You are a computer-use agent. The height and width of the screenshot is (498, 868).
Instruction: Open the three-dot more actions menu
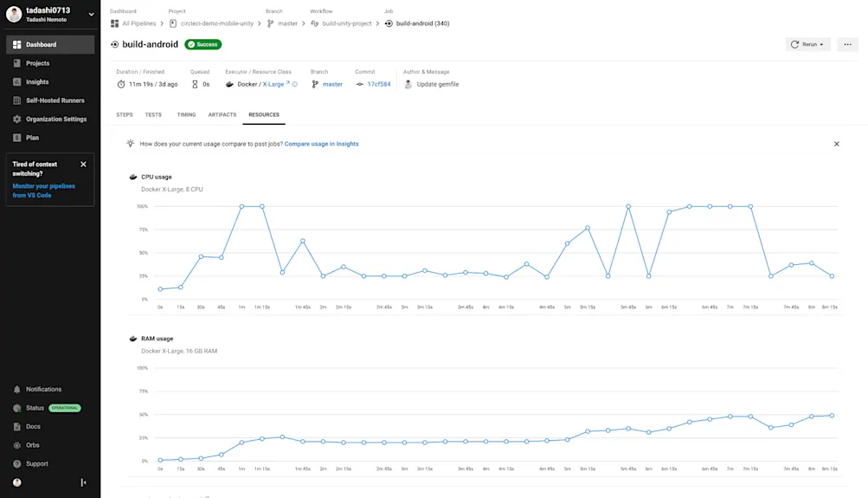[x=847, y=44]
